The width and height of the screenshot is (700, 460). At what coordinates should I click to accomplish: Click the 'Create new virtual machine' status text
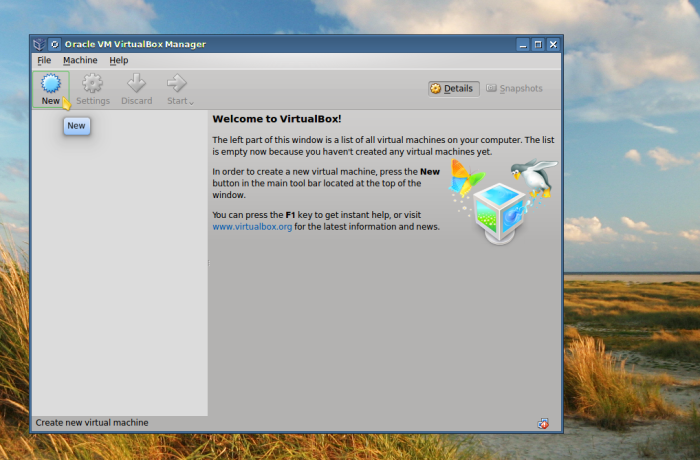tap(92, 422)
